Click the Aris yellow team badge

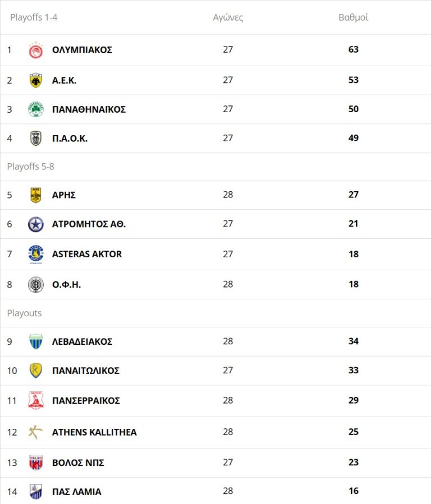(x=36, y=195)
